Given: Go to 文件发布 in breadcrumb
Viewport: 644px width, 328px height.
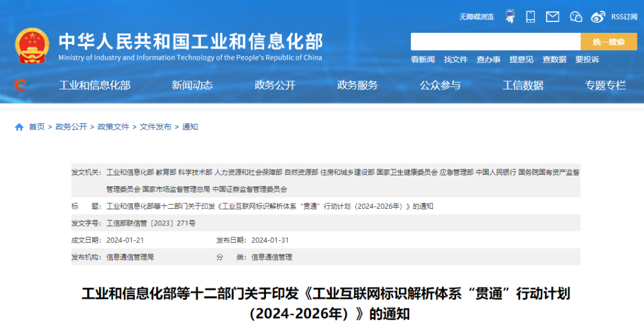Looking at the screenshot, I should (x=156, y=127).
